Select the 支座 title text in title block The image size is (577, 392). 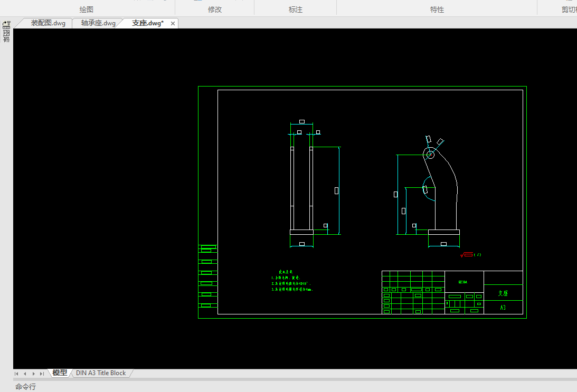[503, 293]
